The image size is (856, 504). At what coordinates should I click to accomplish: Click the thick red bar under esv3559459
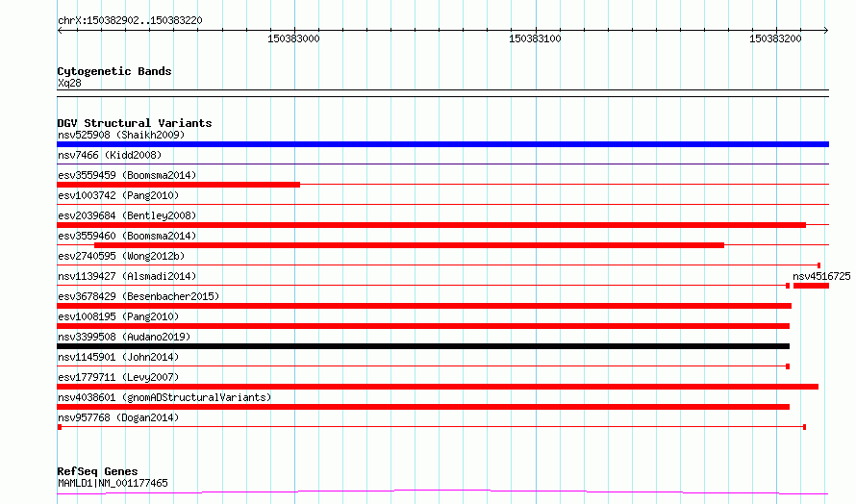[x=179, y=185]
